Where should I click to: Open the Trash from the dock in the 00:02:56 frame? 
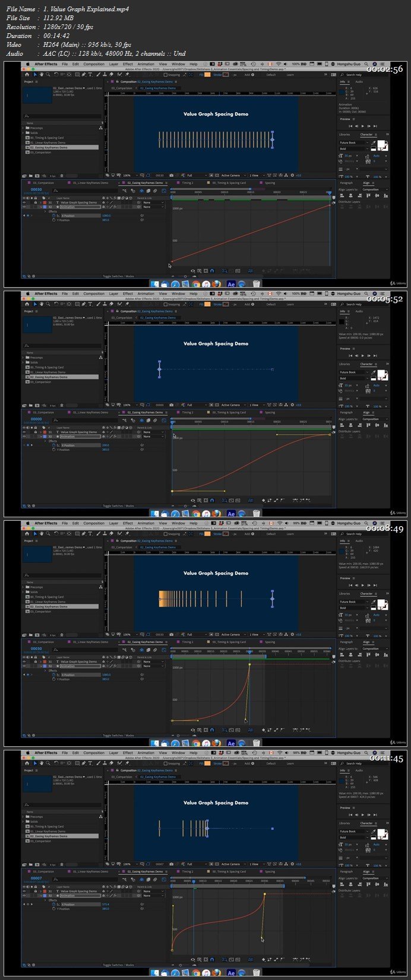click(256, 284)
